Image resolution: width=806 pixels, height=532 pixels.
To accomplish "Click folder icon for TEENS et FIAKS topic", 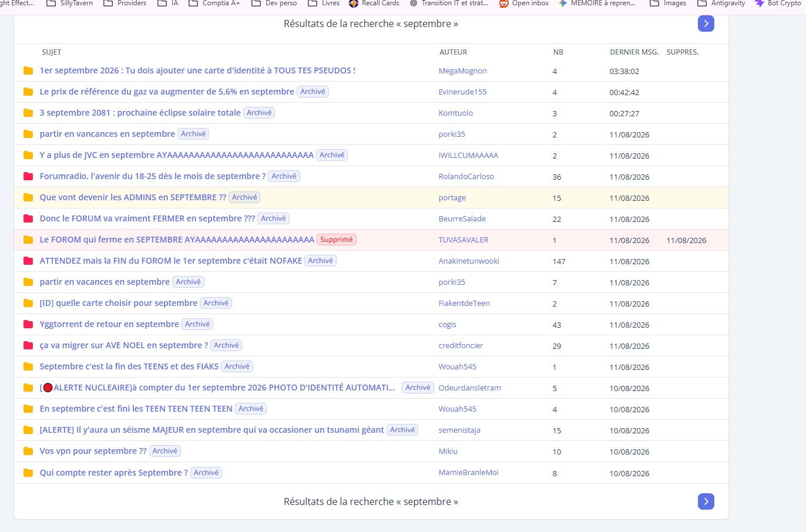I will click(x=28, y=366).
